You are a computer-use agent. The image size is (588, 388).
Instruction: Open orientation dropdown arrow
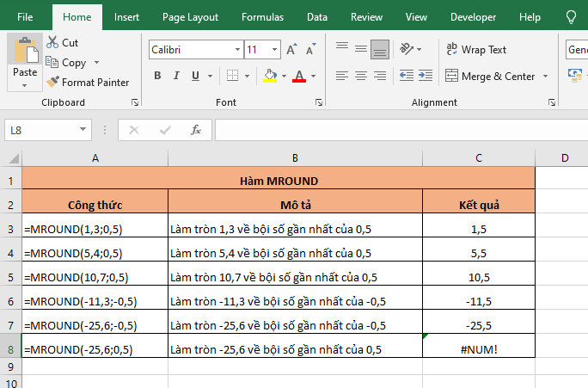pyautogui.click(x=420, y=50)
